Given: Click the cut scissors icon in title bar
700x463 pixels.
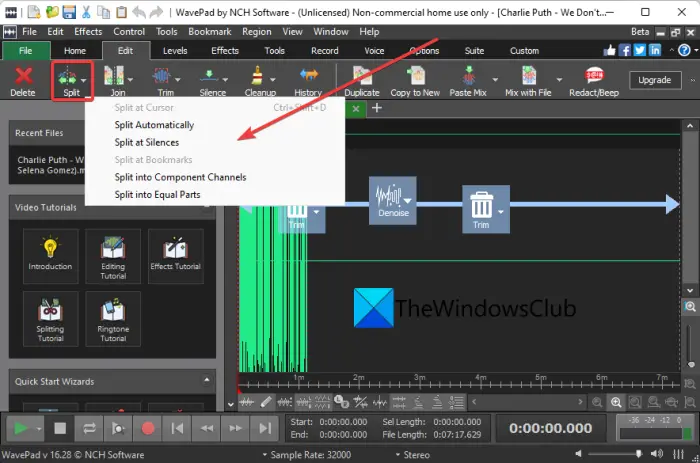Looking at the screenshot, I should tap(86, 12).
